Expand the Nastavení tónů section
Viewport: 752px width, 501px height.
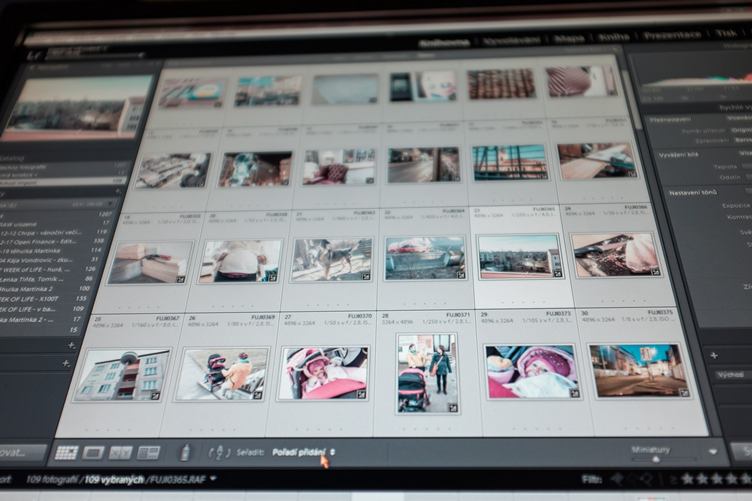[x=693, y=193]
